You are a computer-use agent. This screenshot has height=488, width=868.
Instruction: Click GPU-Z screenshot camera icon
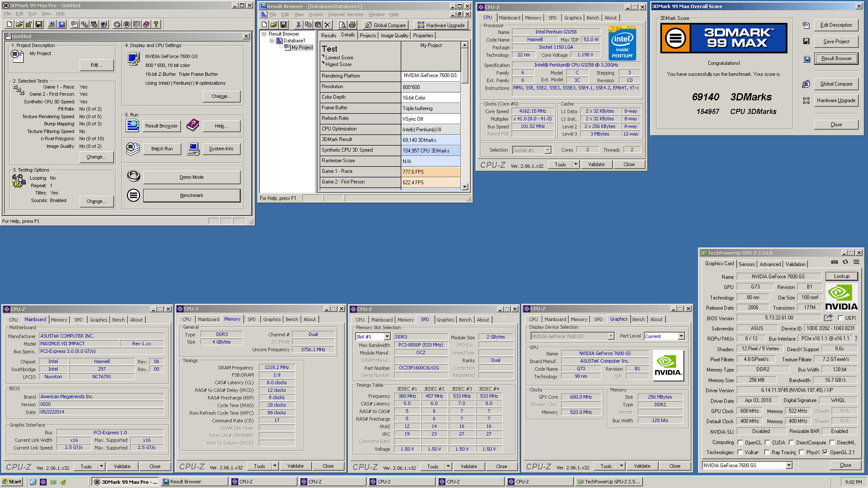pos(834,262)
